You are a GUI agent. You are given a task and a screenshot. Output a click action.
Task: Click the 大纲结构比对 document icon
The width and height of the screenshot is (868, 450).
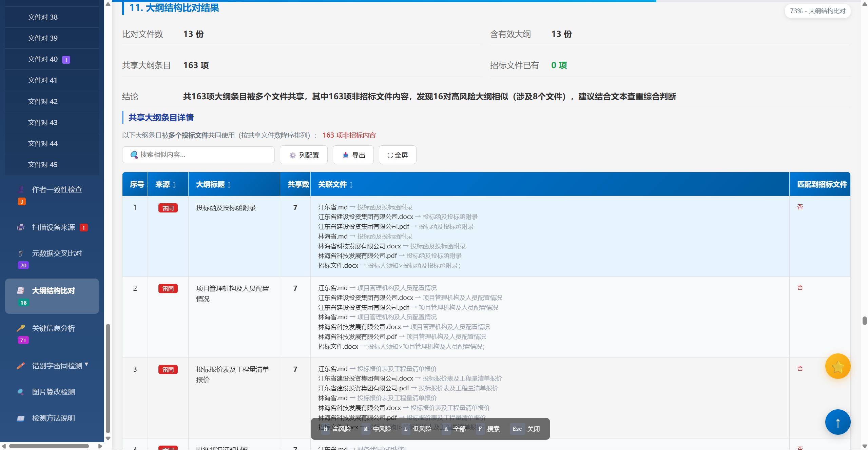click(x=21, y=290)
